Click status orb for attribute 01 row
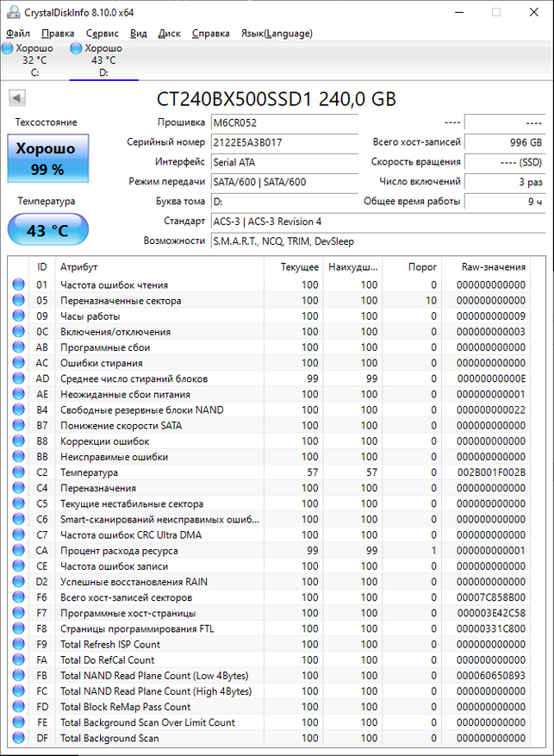This screenshot has width=554, height=756. (19, 284)
